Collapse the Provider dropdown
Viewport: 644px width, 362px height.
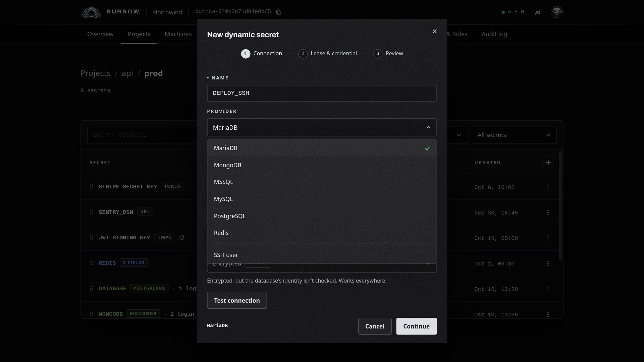(x=322, y=127)
